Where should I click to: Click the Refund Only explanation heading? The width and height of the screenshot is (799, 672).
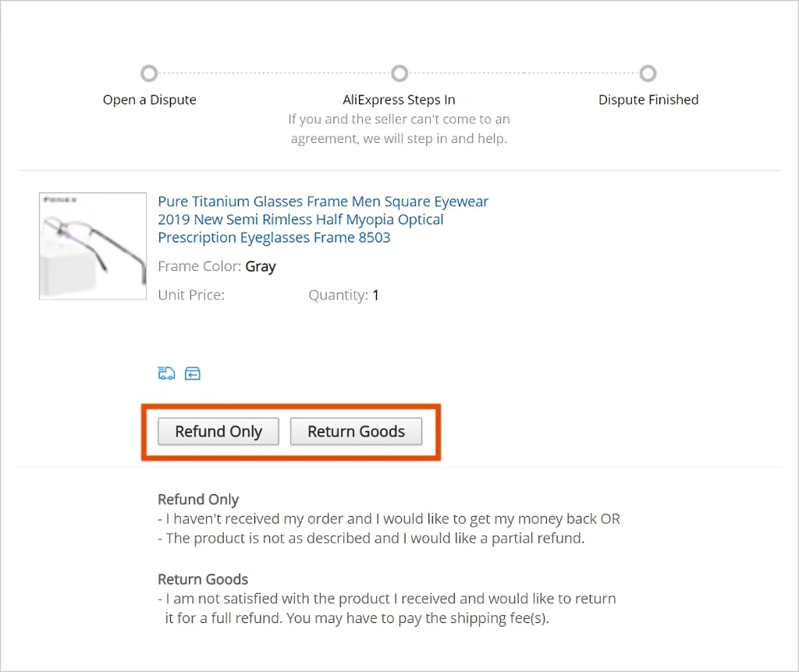pos(198,500)
